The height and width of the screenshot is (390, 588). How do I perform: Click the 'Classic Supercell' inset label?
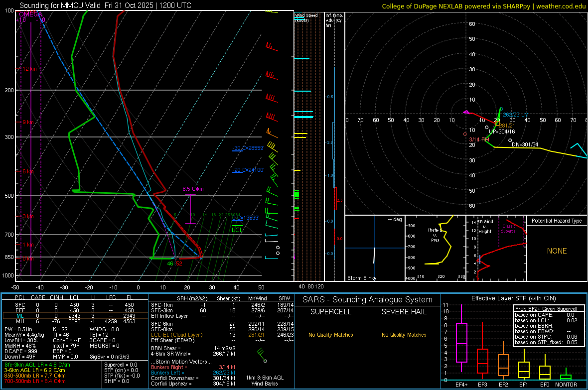(509, 229)
